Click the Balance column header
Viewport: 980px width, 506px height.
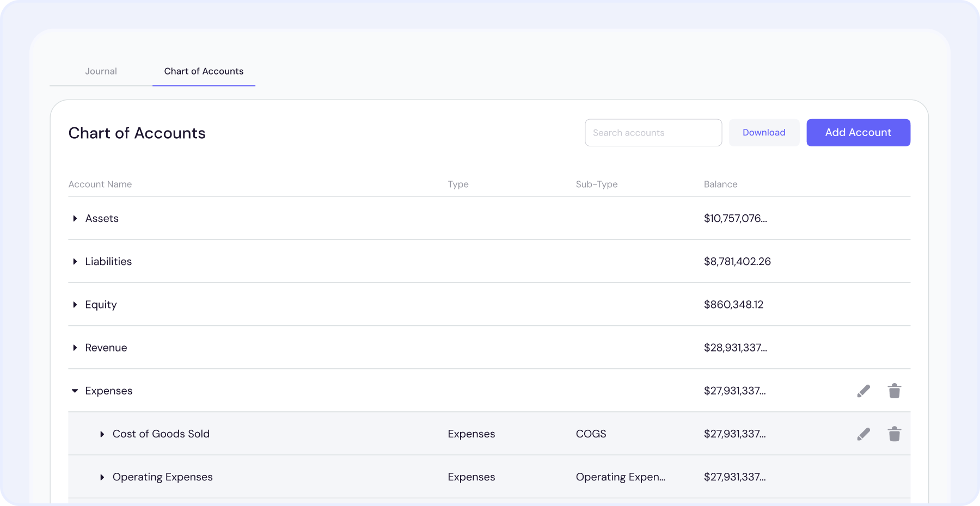tap(720, 184)
